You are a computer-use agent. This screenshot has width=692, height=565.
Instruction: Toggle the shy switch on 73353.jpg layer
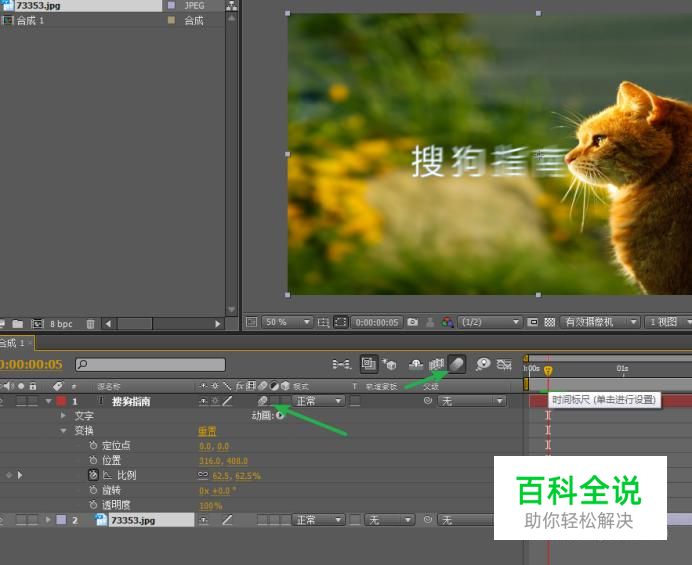click(203, 520)
